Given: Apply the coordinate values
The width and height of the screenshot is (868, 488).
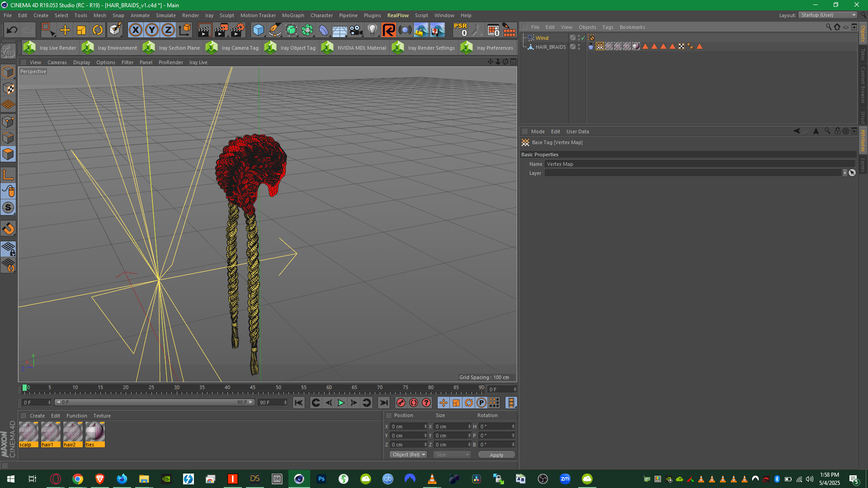Looking at the screenshot, I should click(x=496, y=455).
